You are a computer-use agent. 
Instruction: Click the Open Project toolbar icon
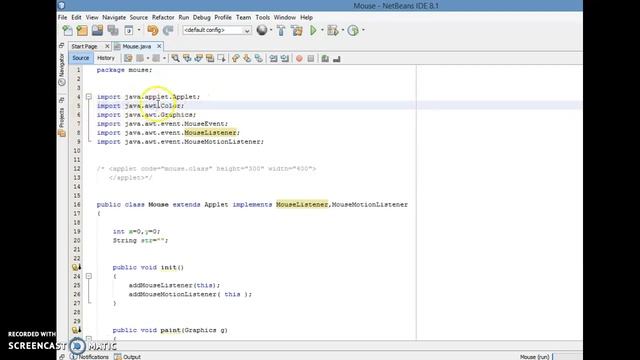(x=97, y=30)
